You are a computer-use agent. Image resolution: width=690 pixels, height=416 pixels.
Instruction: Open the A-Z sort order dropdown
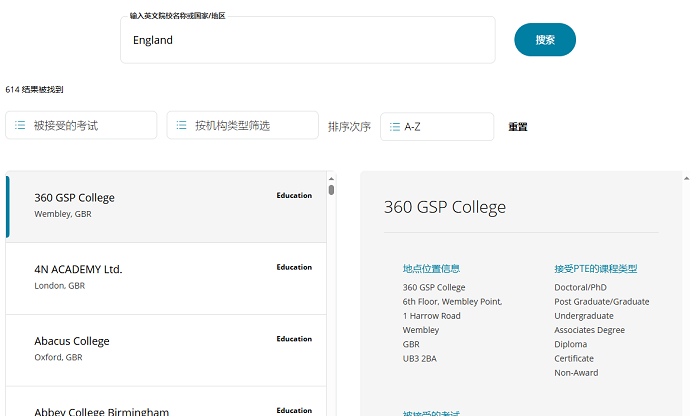[437, 127]
